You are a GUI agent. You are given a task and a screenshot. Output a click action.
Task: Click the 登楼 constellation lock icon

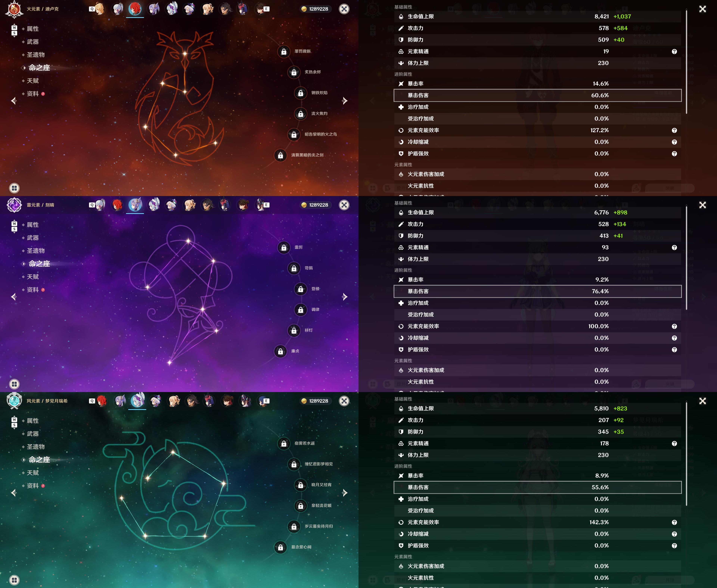(x=301, y=289)
